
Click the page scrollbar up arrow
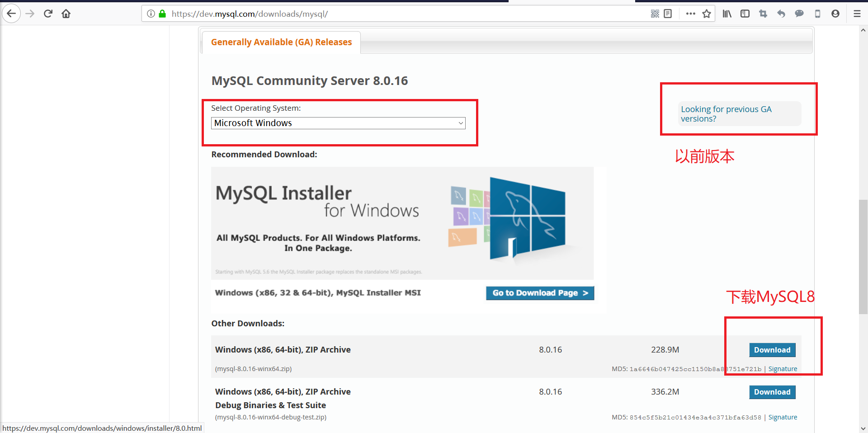[x=863, y=30]
